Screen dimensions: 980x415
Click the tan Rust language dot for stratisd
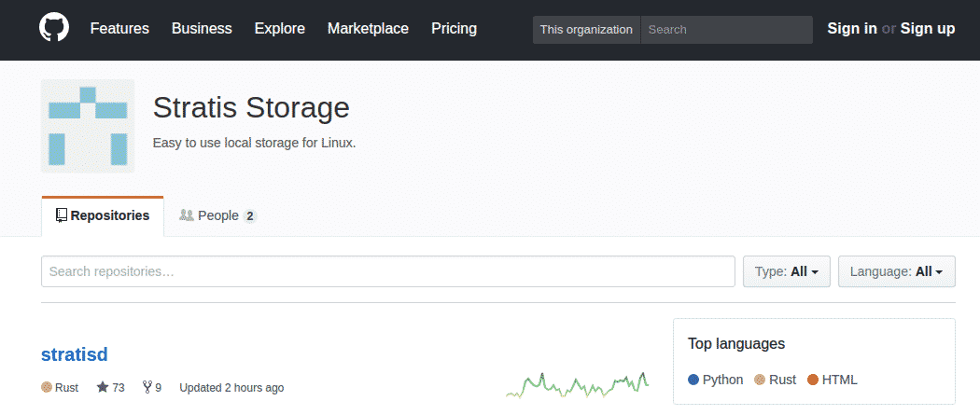point(47,388)
